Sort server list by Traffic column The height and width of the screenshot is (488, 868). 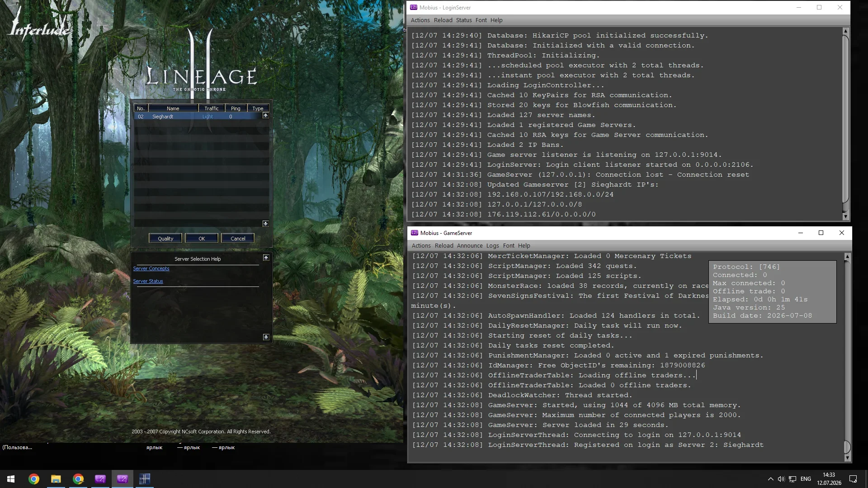(212, 108)
